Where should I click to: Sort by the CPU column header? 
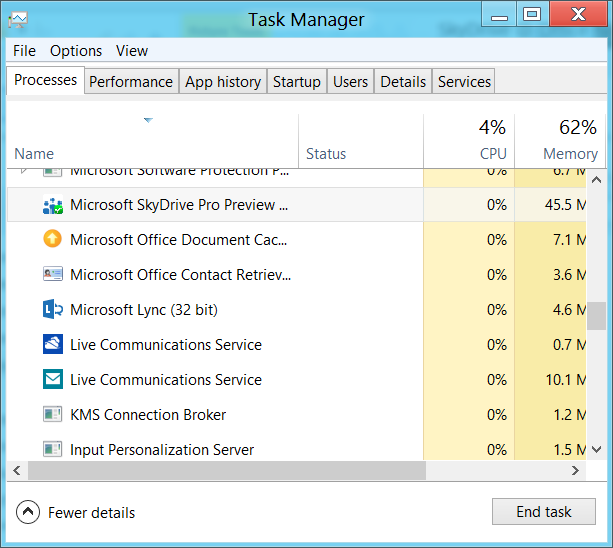[469, 141]
